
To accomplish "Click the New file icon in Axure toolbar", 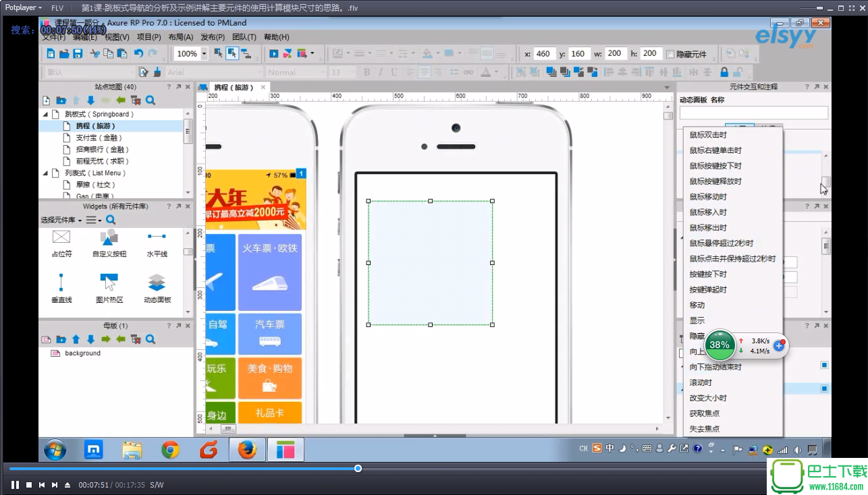I will (x=49, y=53).
